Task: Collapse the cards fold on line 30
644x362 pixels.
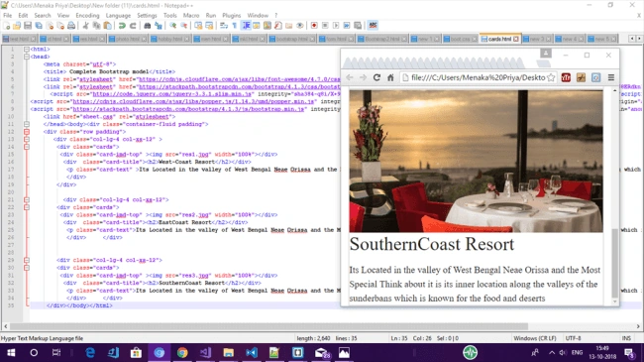Action: click(x=27, y=268)
